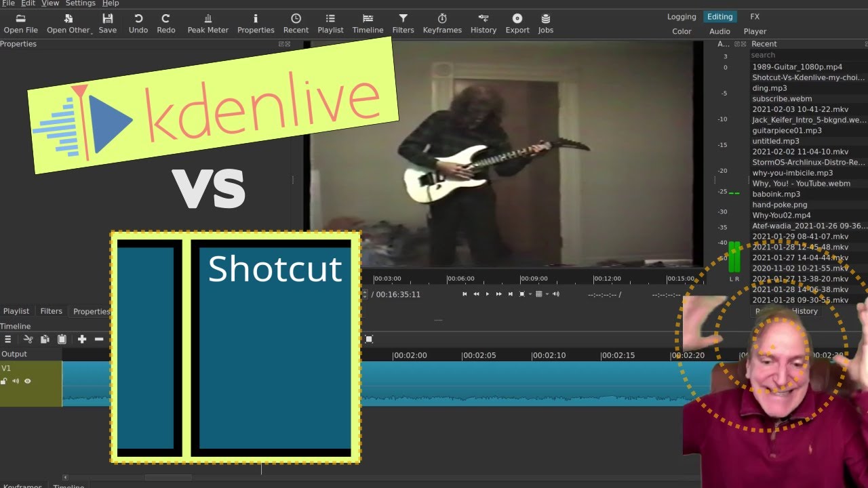
Task: Select the V1 track header
Action: [31, 384]
